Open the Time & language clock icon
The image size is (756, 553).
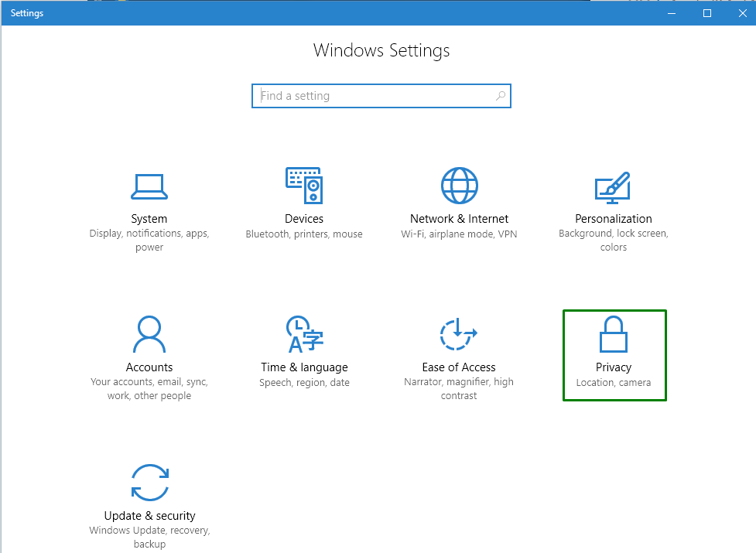pyautogui.click(x=305, y=334)
